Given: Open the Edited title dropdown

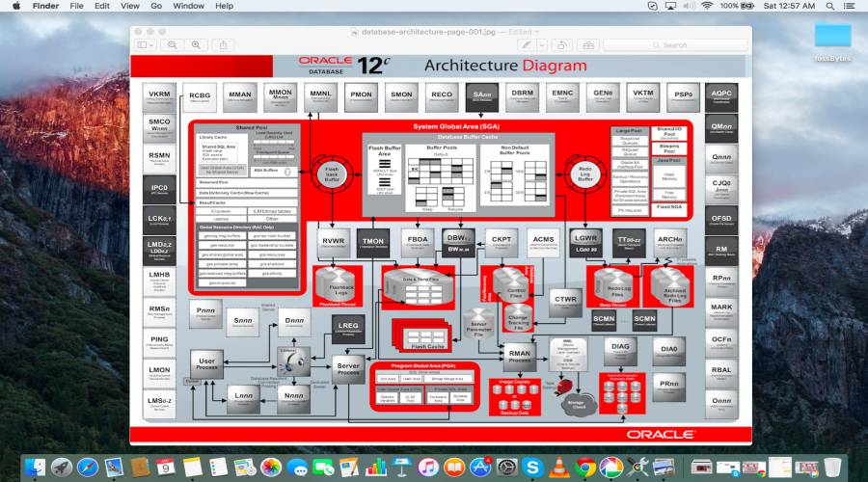Looking at the screenshot, I should tap(524, 32).
